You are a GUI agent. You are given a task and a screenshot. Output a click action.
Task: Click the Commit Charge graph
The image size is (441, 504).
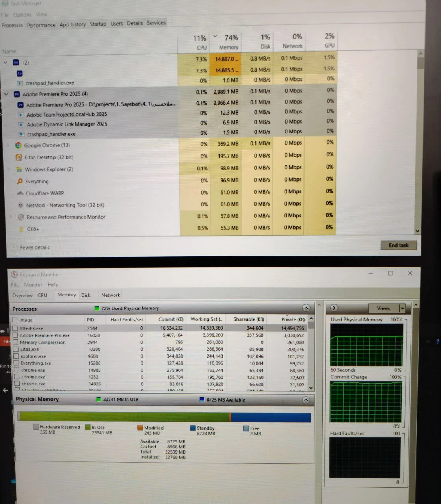pos(366,402)
